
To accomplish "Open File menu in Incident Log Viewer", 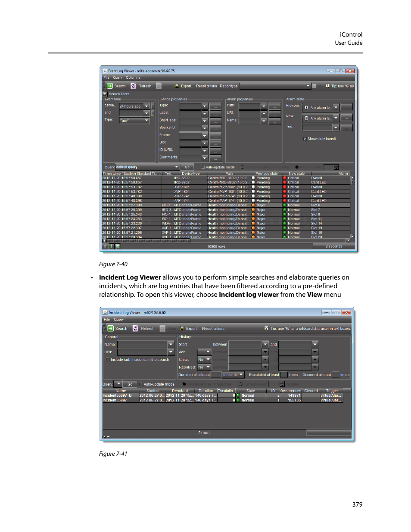I will pos(107,320).
